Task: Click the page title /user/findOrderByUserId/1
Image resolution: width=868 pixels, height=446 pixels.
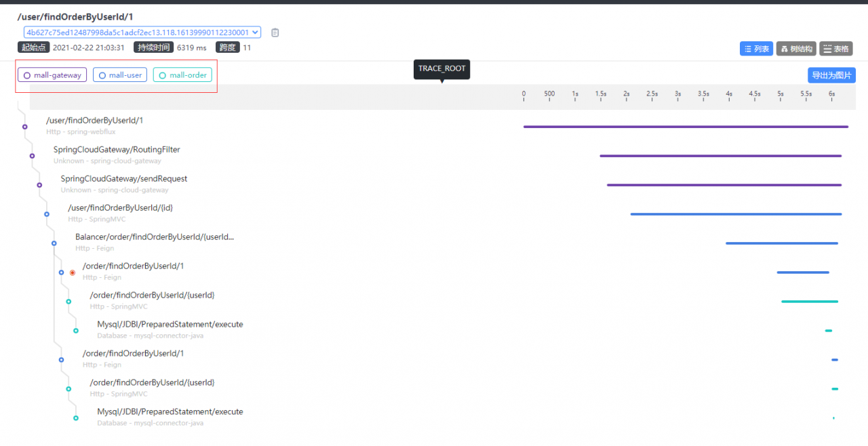Action: 76,17
